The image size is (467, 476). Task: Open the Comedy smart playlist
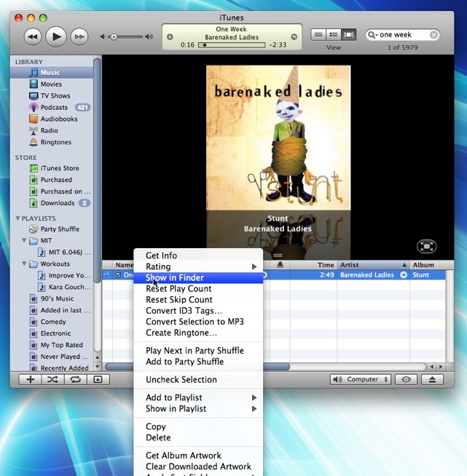52,322
